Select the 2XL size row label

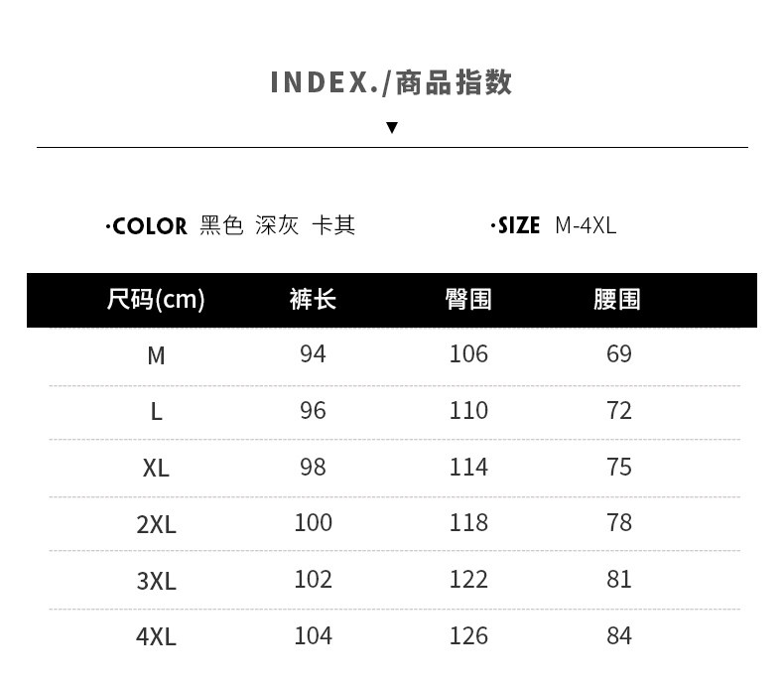click(x=156, y=524)
